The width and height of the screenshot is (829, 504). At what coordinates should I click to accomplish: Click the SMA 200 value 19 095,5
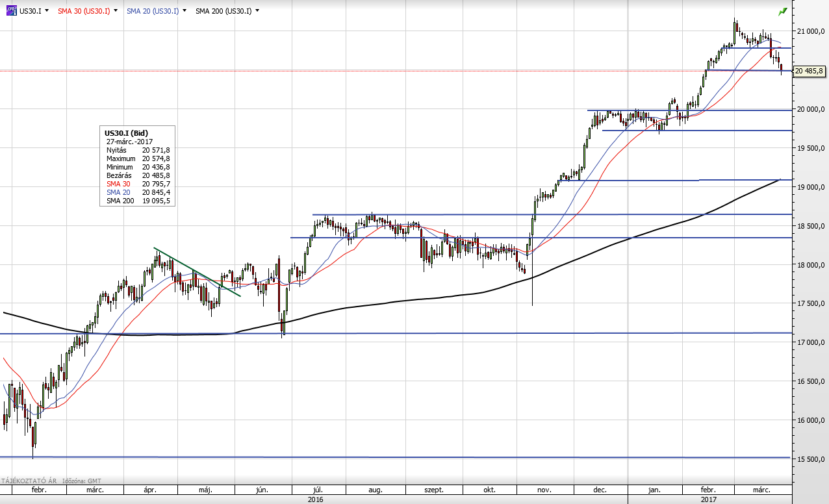[x=157, y=201]
